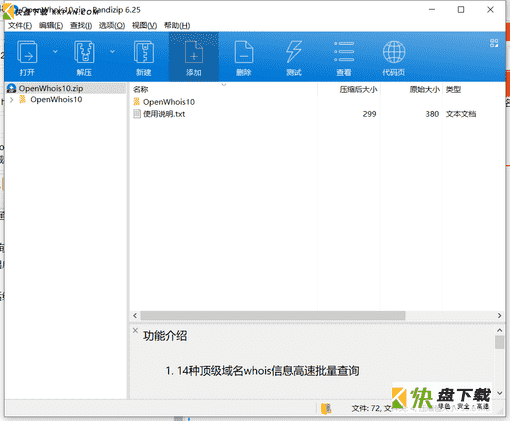Sort by the 名称 column header

pyautogui.click(x=141, y=89)
